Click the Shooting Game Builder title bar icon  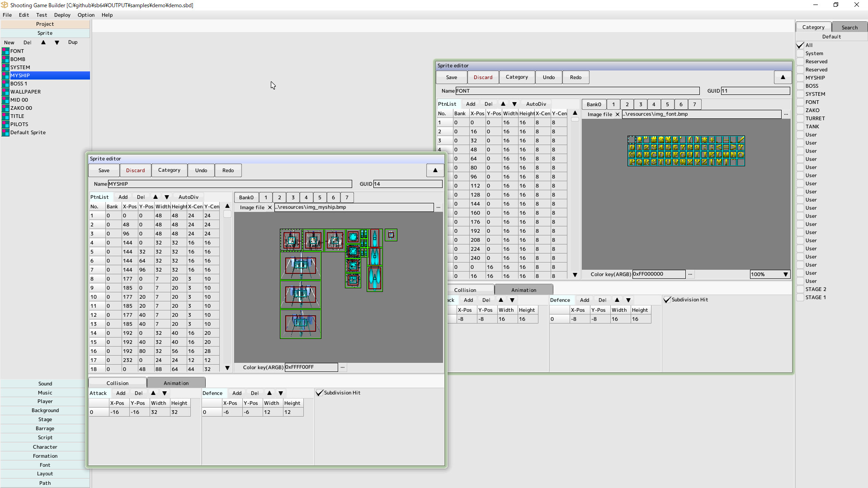click(x=5, y=5)
